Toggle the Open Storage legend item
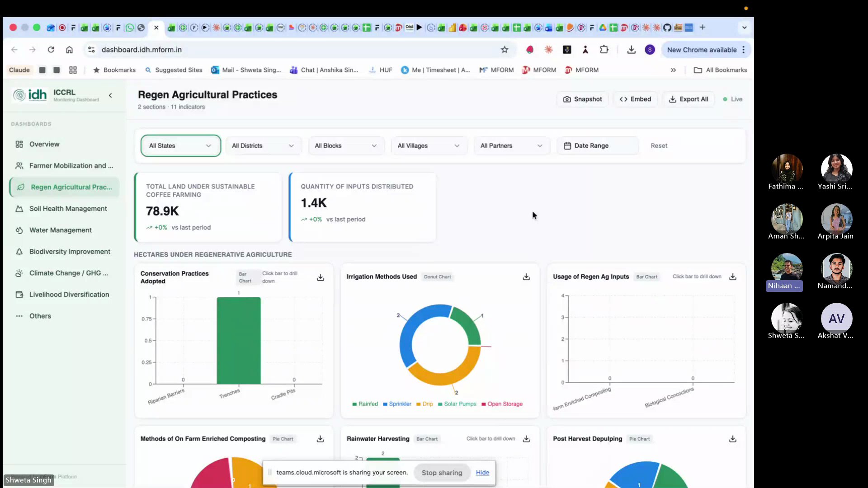Image resolution: width=868 pixels, height=488 pixels. (502, 404)
